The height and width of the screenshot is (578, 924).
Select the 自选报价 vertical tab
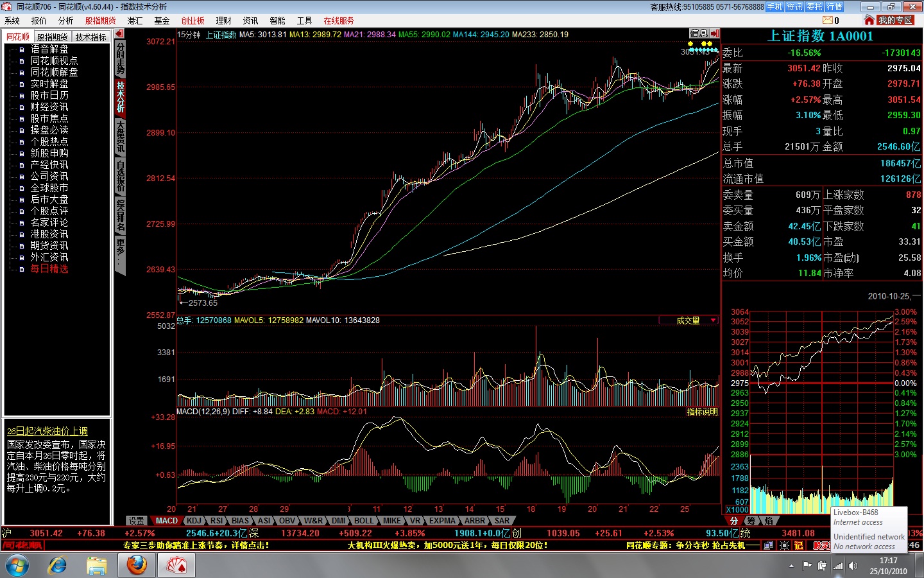click(x=121, y=176)
